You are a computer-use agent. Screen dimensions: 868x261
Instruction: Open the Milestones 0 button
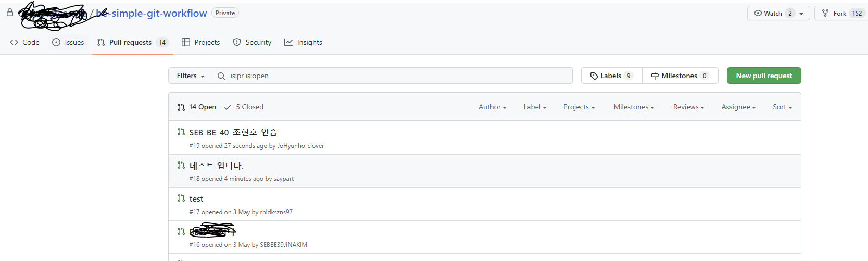(x=680, y=76)
